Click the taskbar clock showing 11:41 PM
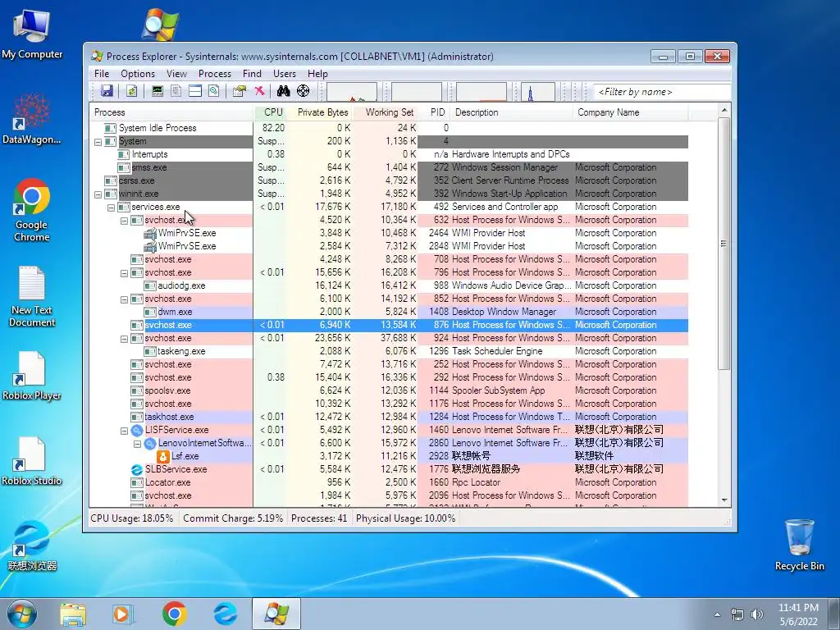This screenshot has height=630, width=840. [x=798, y=614]
